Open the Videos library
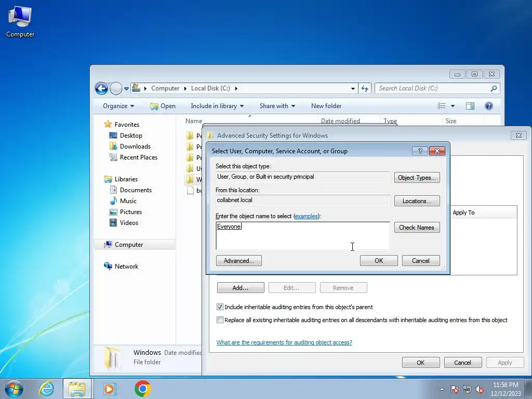The image size is (532, 399). [x=129, y=222]
